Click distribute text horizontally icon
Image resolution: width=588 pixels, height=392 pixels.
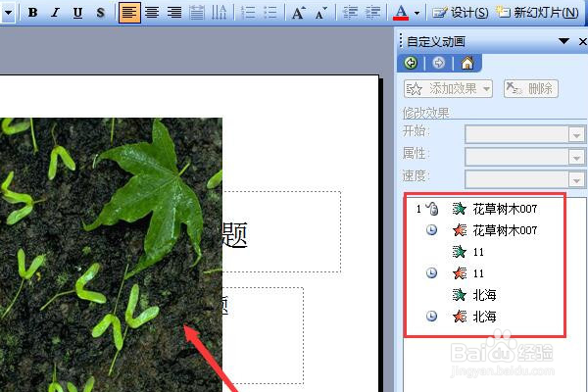click(197, 13)
